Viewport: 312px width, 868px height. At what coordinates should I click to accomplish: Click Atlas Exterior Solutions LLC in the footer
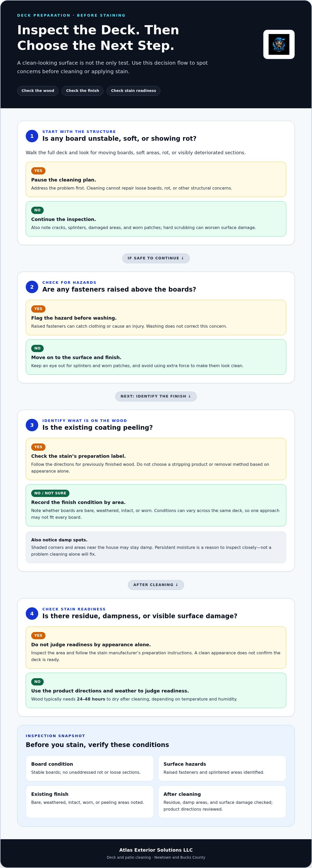tap(156, 850)
